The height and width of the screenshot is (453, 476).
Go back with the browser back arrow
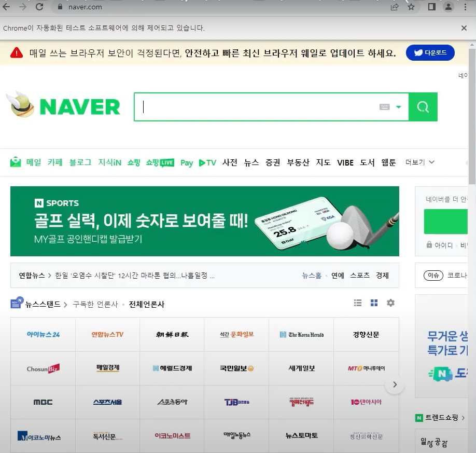pos(6,7)
